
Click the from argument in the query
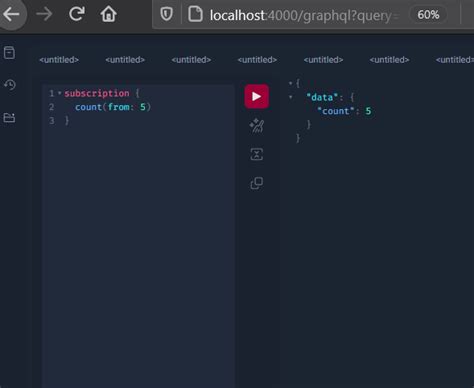(119, 107)
